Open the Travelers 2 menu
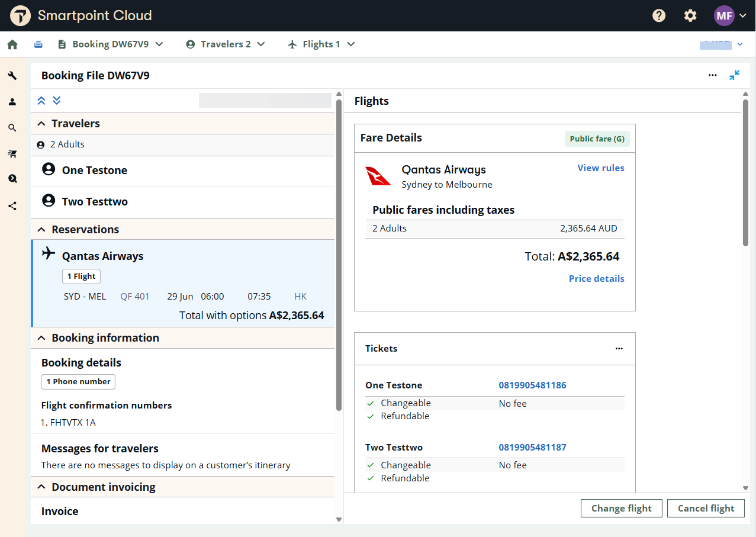The width and height of the screenshot is (756, 537). (x=226, y=44)
